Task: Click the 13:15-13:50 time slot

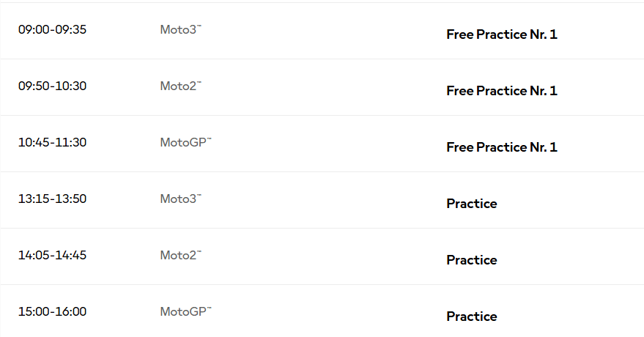Action: click(52, 199)
